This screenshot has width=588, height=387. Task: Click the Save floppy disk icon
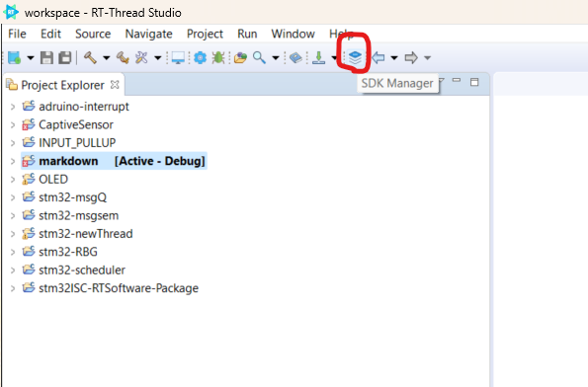(46, 57)
